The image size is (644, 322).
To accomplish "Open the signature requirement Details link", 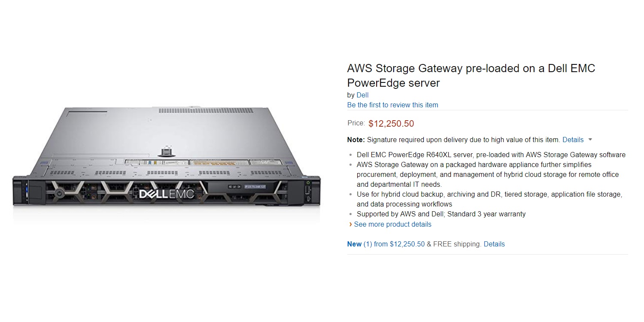I will (574, 140).
